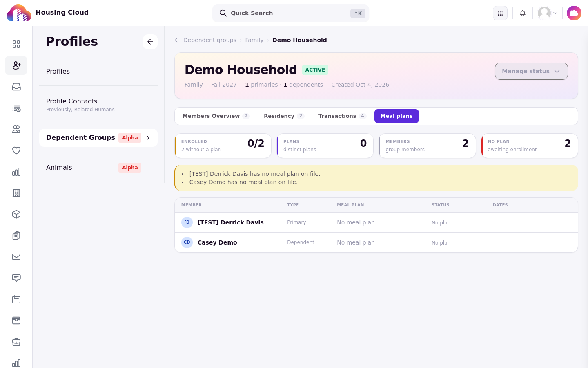Click the Enrolled 0/2 summary card
This screenshot has height=368, width=588.
point(223,146)
